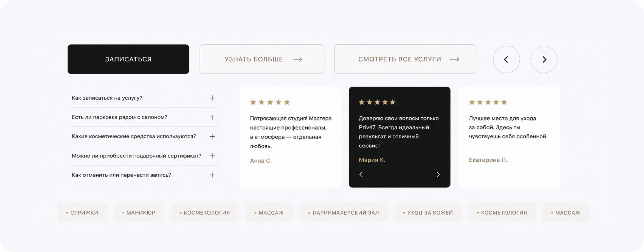Click the 'Доверяю свои волосы' review text
This screenshot has width=644, height=252.
click(x=399, y=132)
